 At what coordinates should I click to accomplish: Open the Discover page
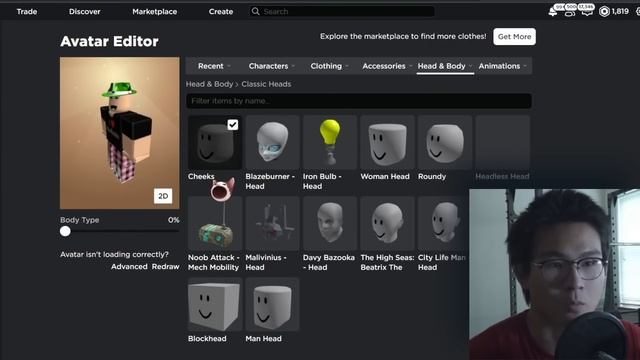click(x=84, y=11)
